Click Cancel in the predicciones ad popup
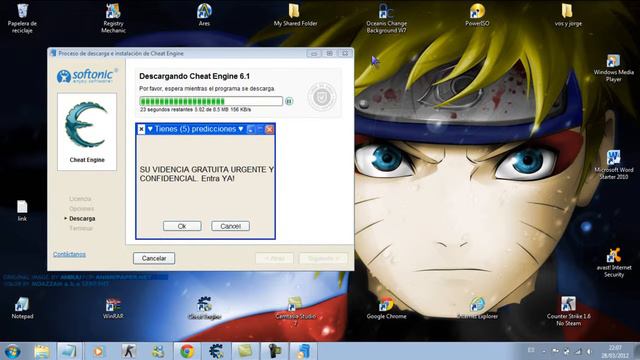Viewport: 640px width, 360px height. [230, 226]
